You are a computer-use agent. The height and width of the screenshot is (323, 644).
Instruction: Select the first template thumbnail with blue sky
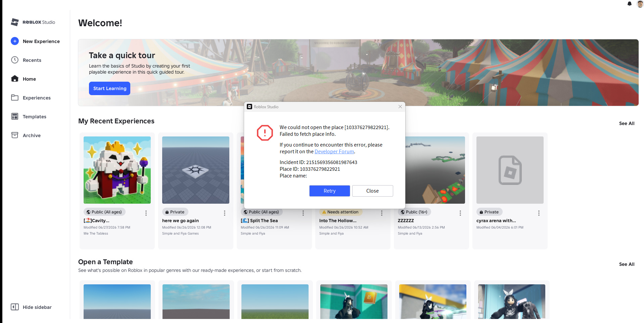(117, 301)
